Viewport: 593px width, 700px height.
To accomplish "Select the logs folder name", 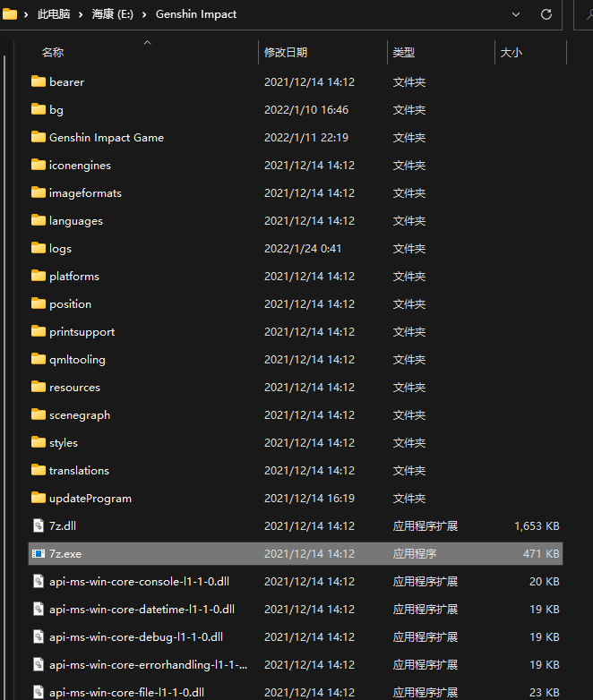I will tap(60, 249).
